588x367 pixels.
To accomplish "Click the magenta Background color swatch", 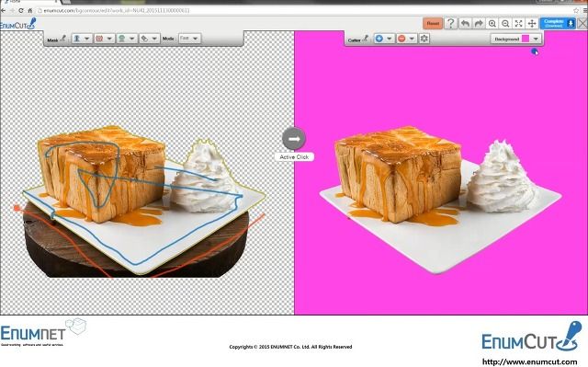I will 526,39.
